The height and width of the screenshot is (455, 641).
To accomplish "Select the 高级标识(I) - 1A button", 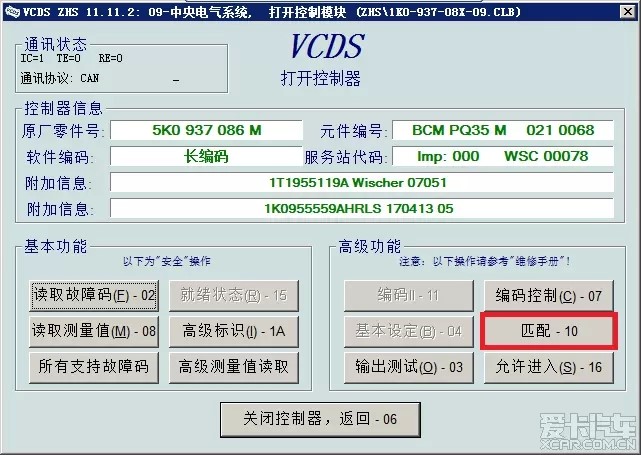I will pyautogui.click(x=234, y=331).
